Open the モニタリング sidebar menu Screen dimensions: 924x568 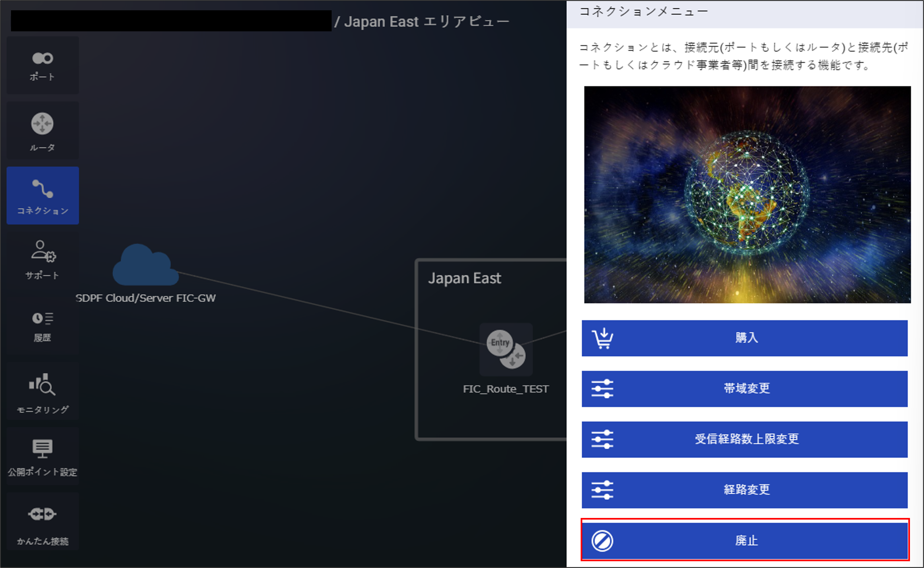[x=42, y=391]
